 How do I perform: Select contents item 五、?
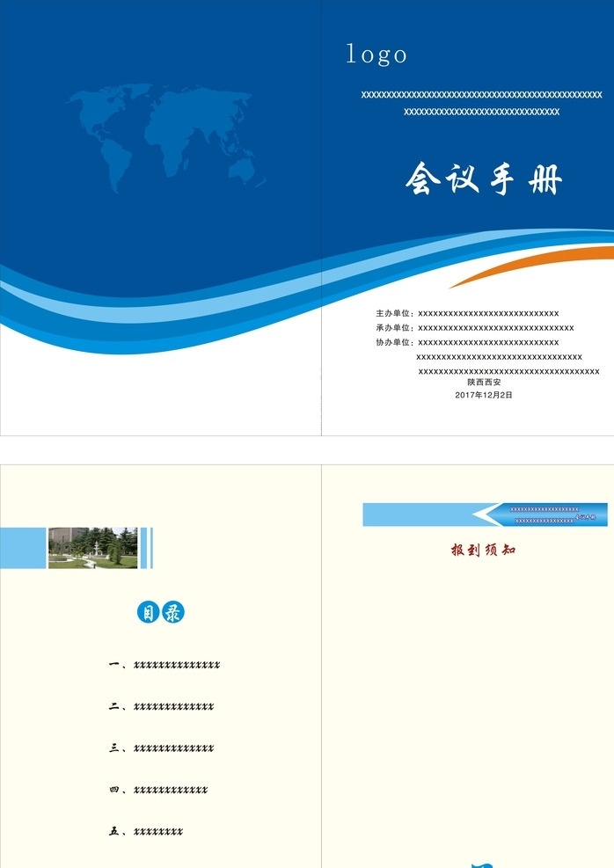coord(146,831)
